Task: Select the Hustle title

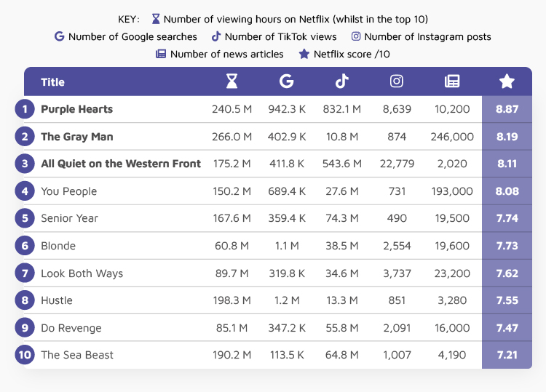Action: 57,300
